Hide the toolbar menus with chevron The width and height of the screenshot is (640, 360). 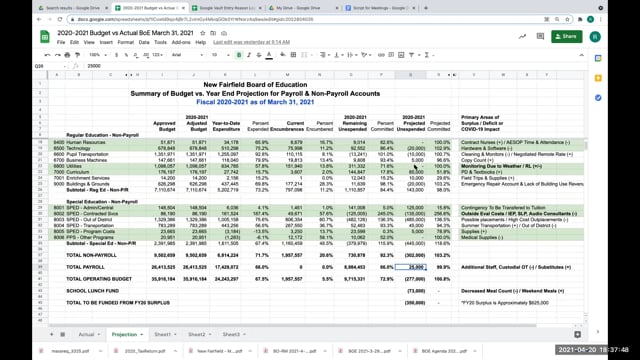pyautogui.click(x=582, y=55)
